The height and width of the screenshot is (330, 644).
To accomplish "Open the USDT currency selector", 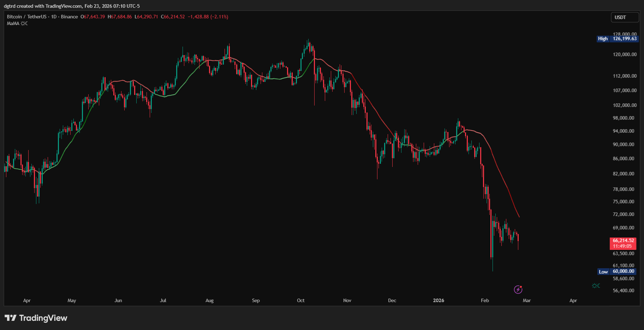I will point(625,17).
